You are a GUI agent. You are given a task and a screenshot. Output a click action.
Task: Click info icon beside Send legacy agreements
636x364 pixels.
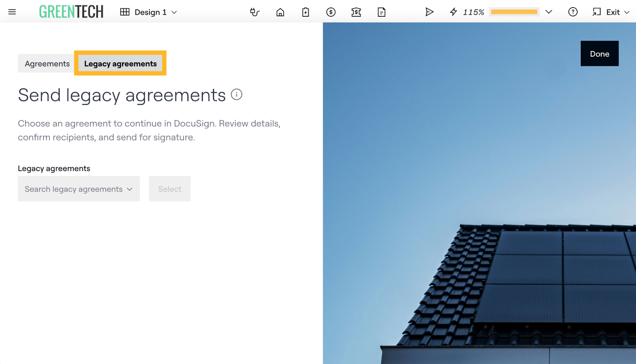237,95
